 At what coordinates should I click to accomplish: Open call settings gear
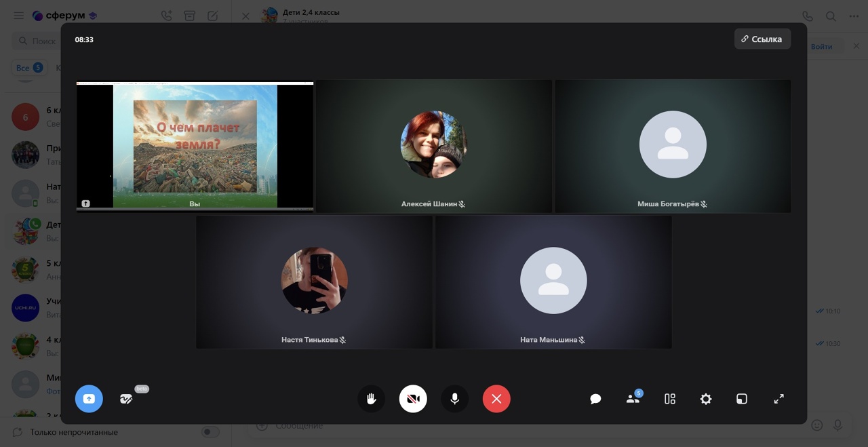coord(706,399)
